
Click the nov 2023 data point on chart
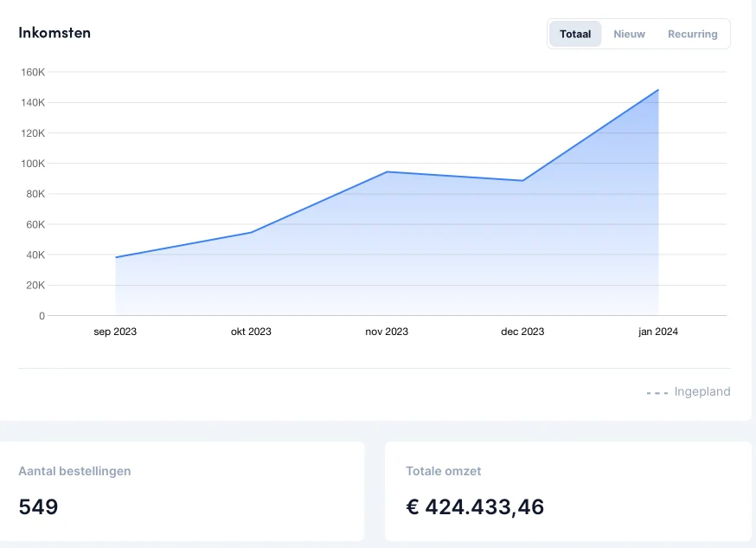(x=387, y=171)
